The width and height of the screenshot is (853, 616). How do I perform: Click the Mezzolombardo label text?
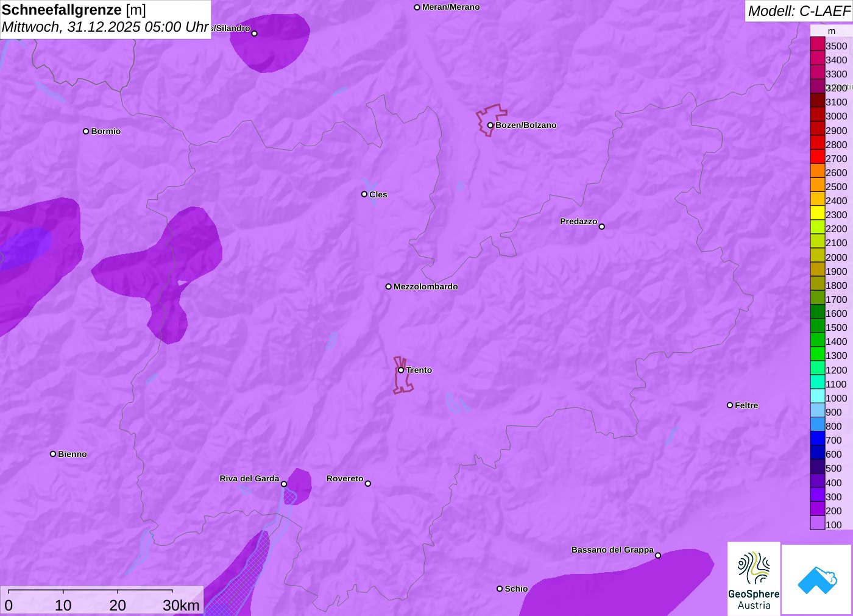pyautogui.click(x=426, y=286)
